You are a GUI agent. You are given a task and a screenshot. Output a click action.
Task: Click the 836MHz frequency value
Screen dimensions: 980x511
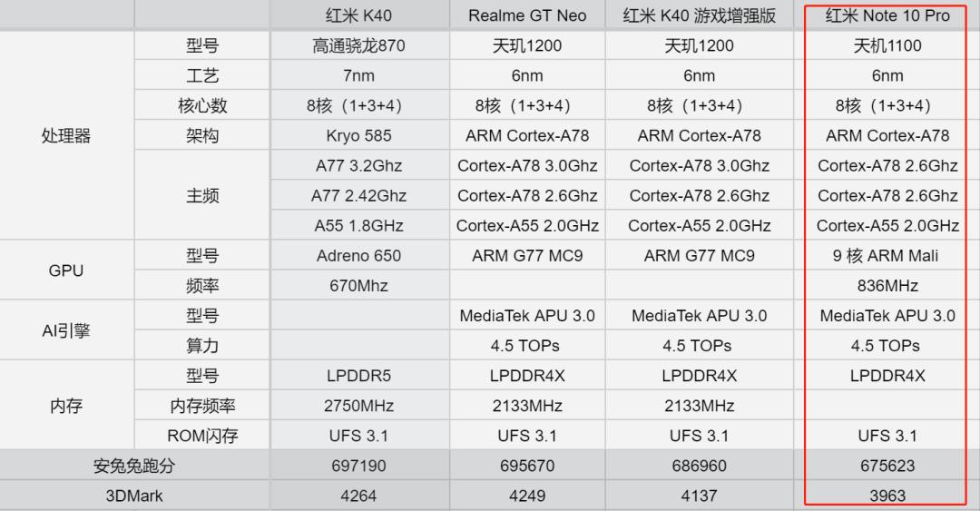(887, 286)
